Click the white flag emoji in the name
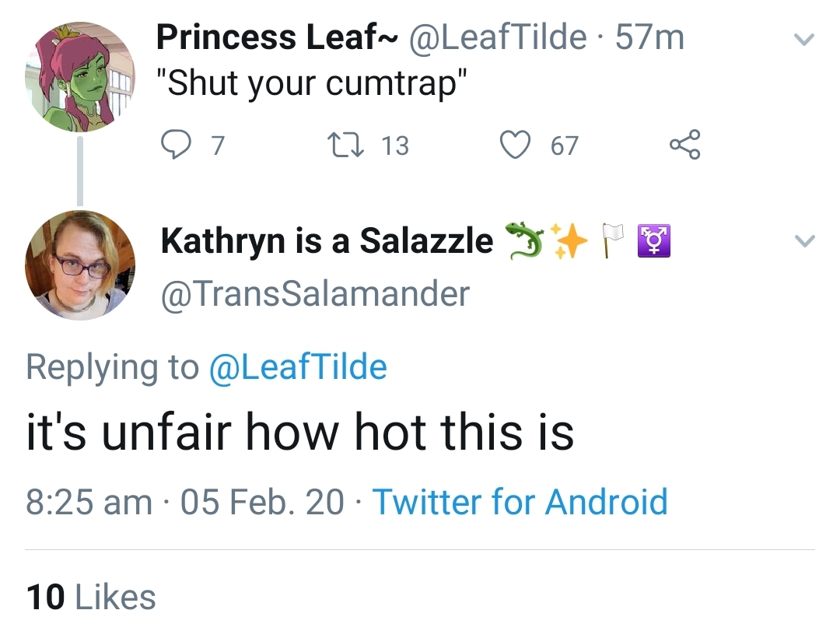The width and height of the screenshot is (840, 631). tap(611, 240)
